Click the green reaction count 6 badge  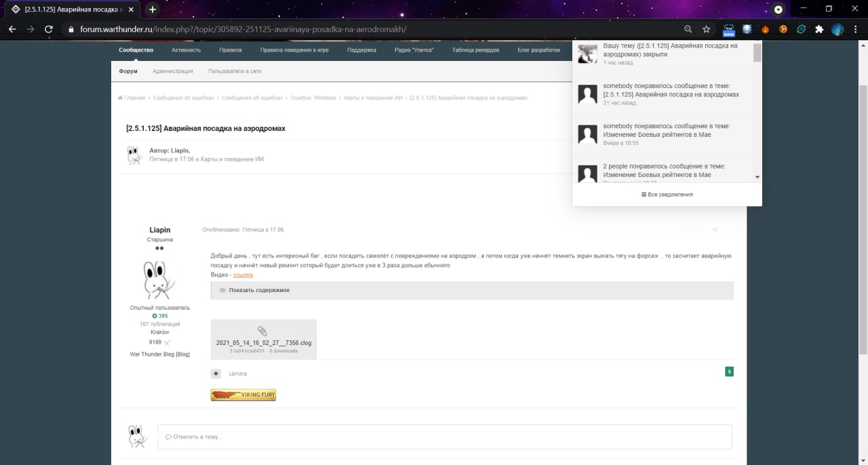729,371
